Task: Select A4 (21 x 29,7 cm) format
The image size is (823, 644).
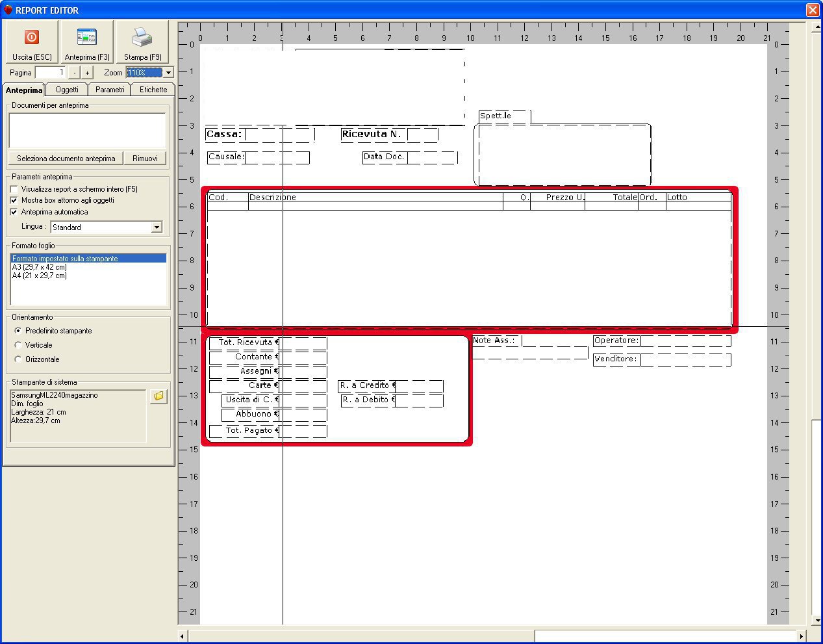Action: (x=40, y=276)
